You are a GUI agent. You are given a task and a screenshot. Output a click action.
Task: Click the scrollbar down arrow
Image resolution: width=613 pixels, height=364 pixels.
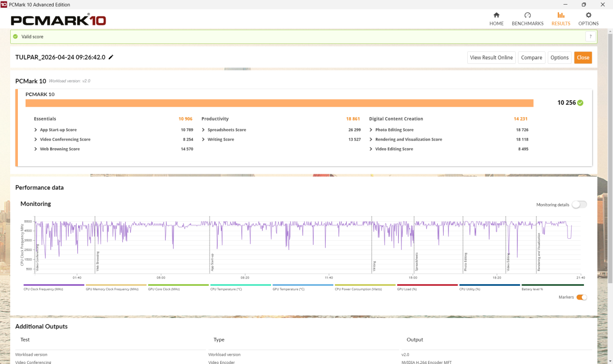(610, 361)
